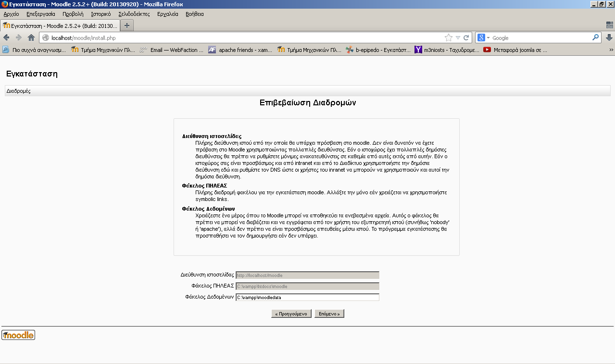
Task: Click the Moodle logo at bottom
Action: pyautogui.click(x=18, y=335)
